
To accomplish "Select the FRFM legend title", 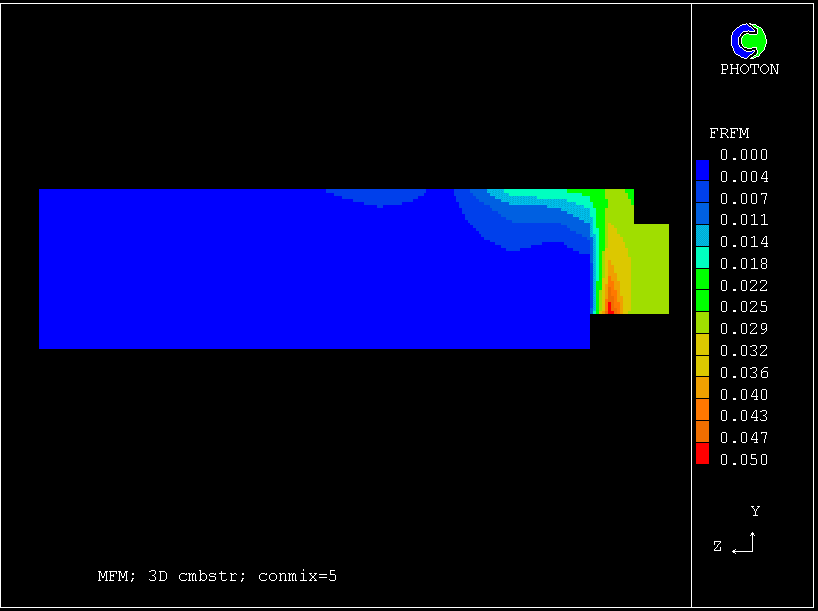I will 728,133.
